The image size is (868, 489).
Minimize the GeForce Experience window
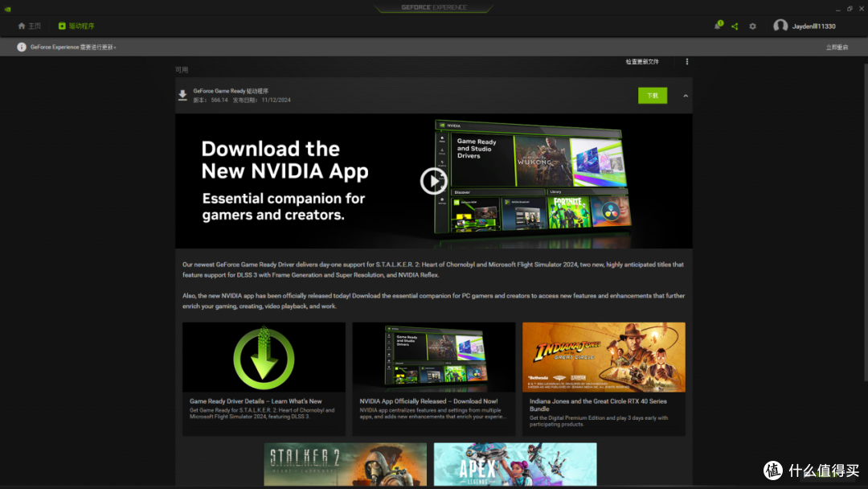[837, 9]
